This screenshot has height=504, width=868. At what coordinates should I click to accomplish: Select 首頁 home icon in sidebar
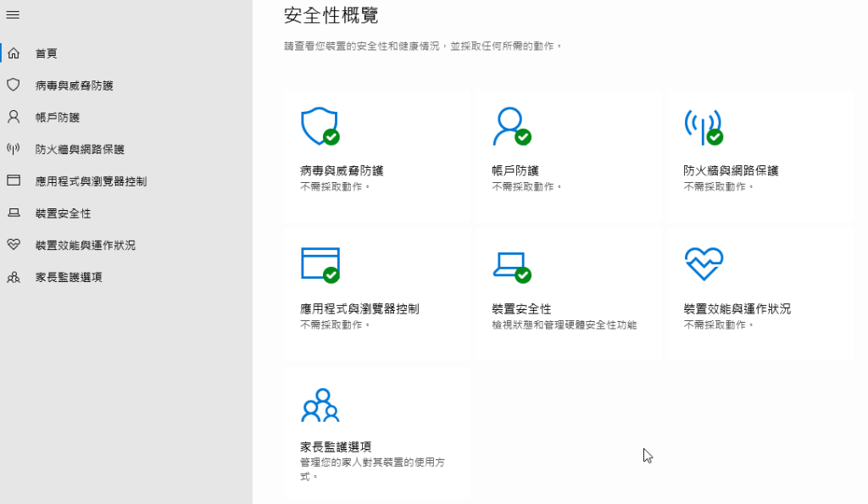click(13, 53)
